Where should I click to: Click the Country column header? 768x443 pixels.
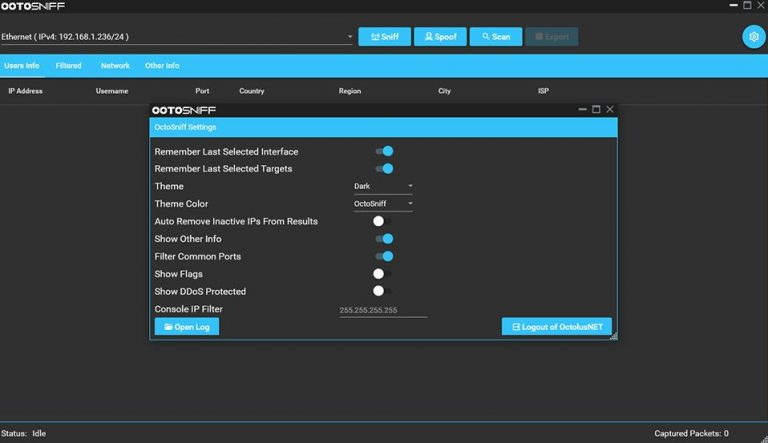point(252,91)
